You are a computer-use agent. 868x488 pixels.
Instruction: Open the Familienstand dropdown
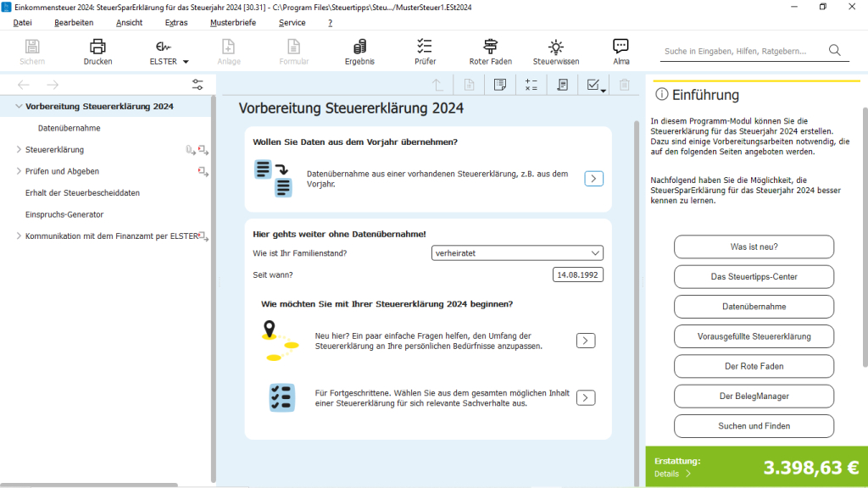pyautogui.click(x=517, y=252)
